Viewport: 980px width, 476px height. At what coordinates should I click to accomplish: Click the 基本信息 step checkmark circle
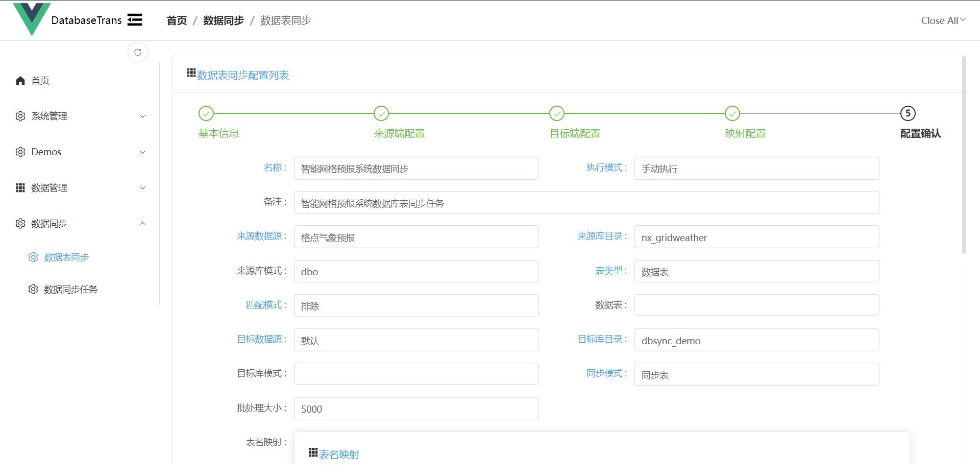[x=206, y=113]
